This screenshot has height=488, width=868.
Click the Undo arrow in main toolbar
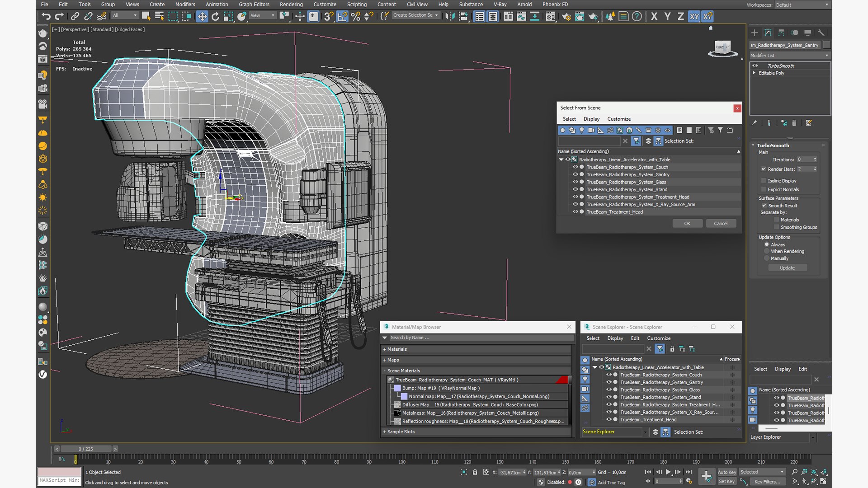[46, 16]
